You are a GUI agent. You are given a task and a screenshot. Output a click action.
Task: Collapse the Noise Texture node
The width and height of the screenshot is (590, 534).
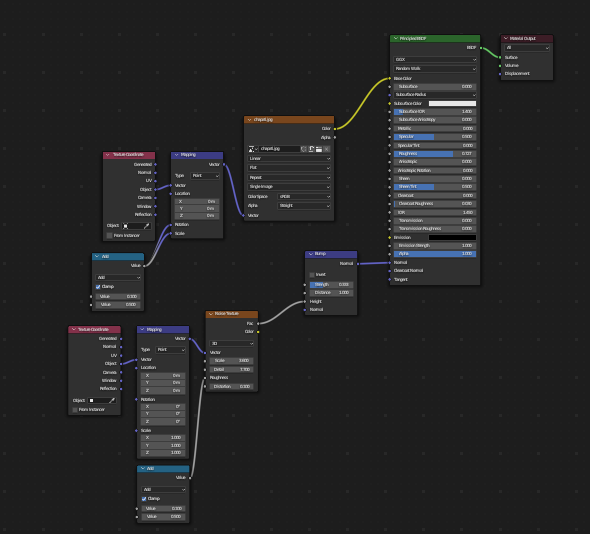click(211, 314)
